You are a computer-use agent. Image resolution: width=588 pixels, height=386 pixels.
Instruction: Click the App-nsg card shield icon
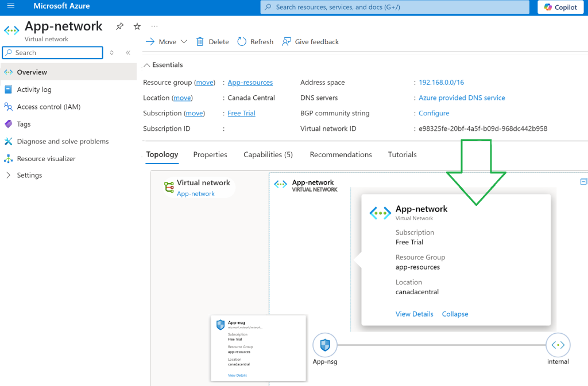[x=220, y=325]
